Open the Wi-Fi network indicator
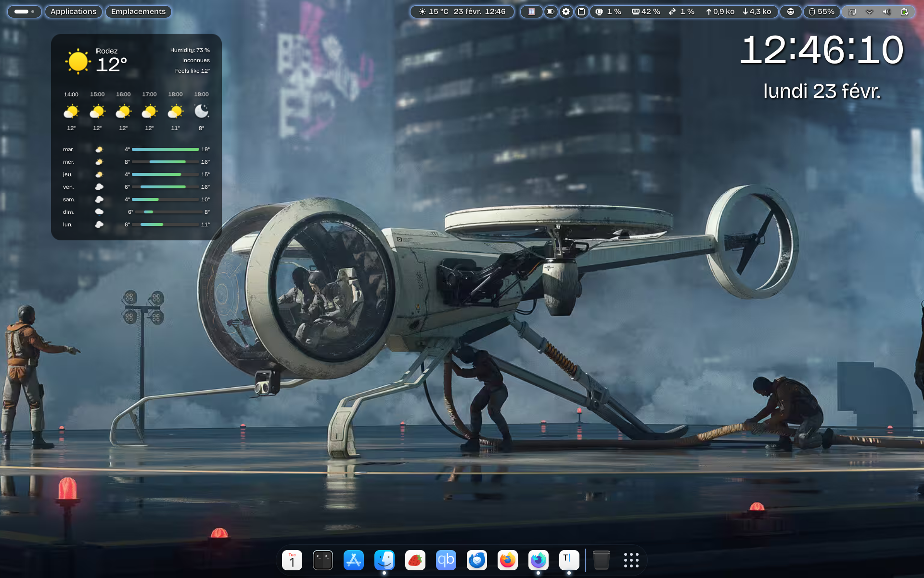Viewport: 924px width, 578px height. pyautogui.click(x=869, y=12)
